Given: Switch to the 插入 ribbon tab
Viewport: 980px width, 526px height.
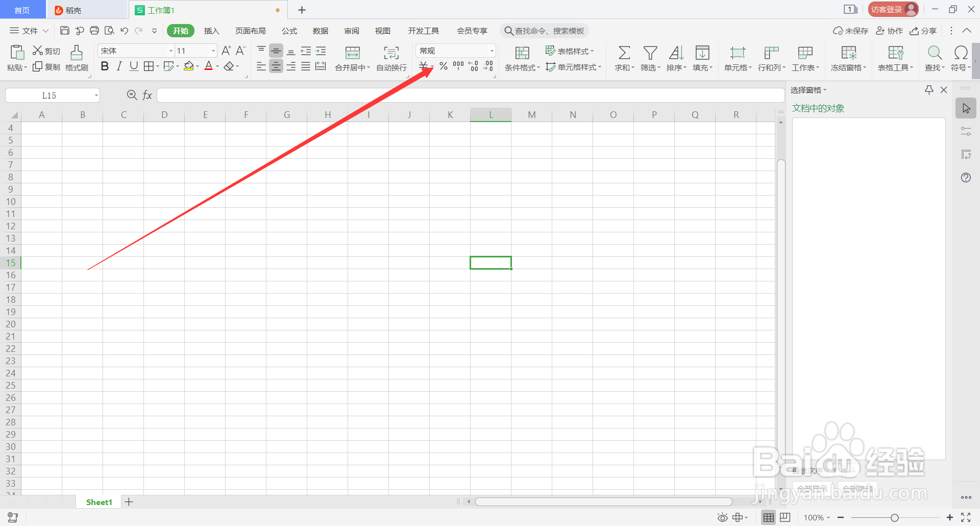Looking at the screenshot, I should pos(211,31).
